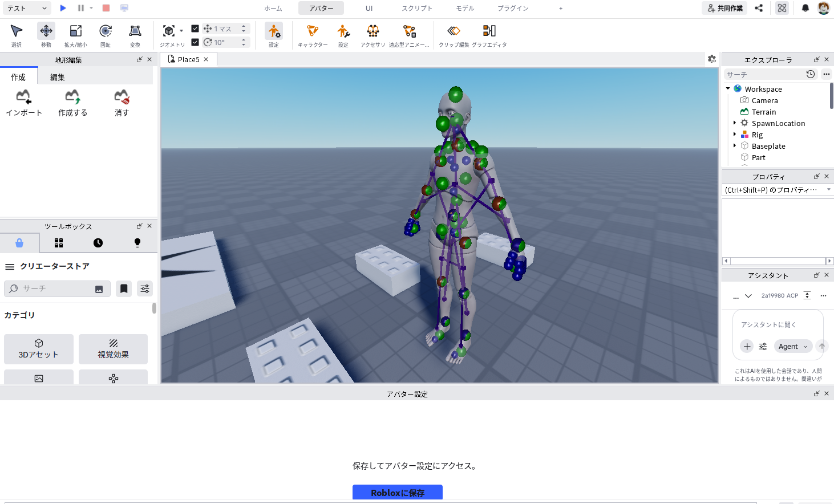Viewport: 834px width, 504px height.
Task: Open the pause options dropdown arrow
Action: point(91,8)
